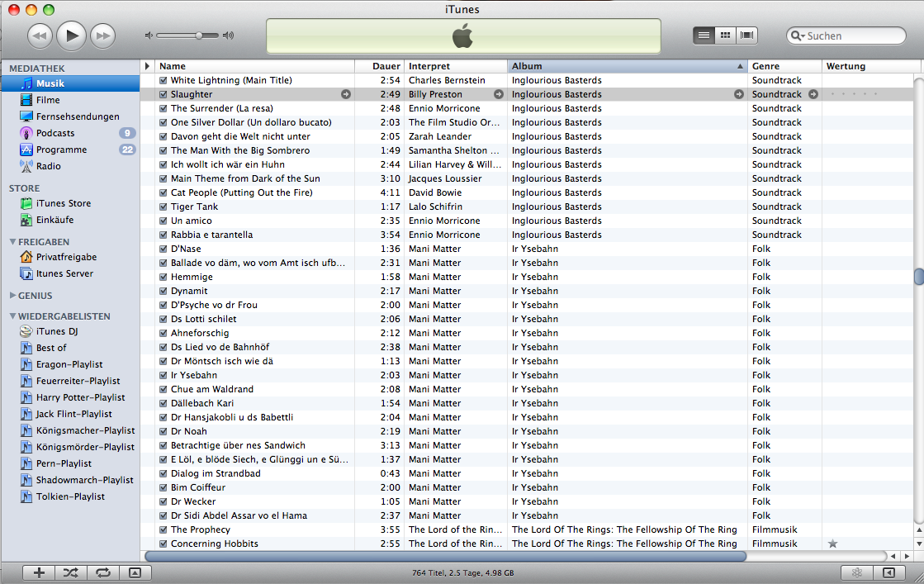Screen dimensions: 924x584
Task: Adjust the volume slider knob
Action: (x=199, y=36)
